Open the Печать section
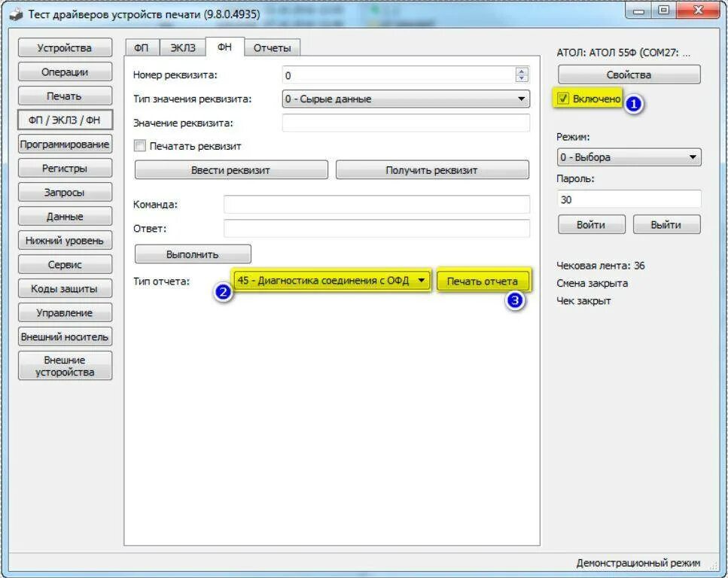Image resolution: width=728 pixels, height=578 pixels. [x=65, y=96]
